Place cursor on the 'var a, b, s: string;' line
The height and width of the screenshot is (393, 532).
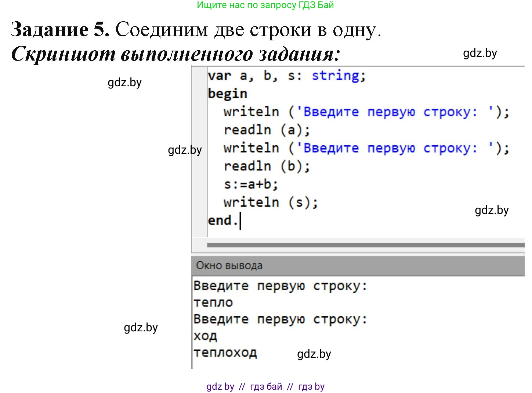(x=286, y=75)
